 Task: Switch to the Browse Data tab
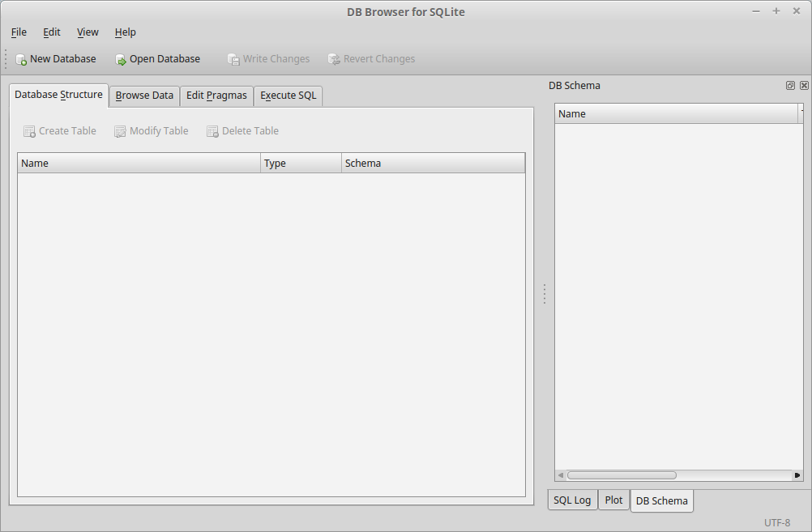144,96
